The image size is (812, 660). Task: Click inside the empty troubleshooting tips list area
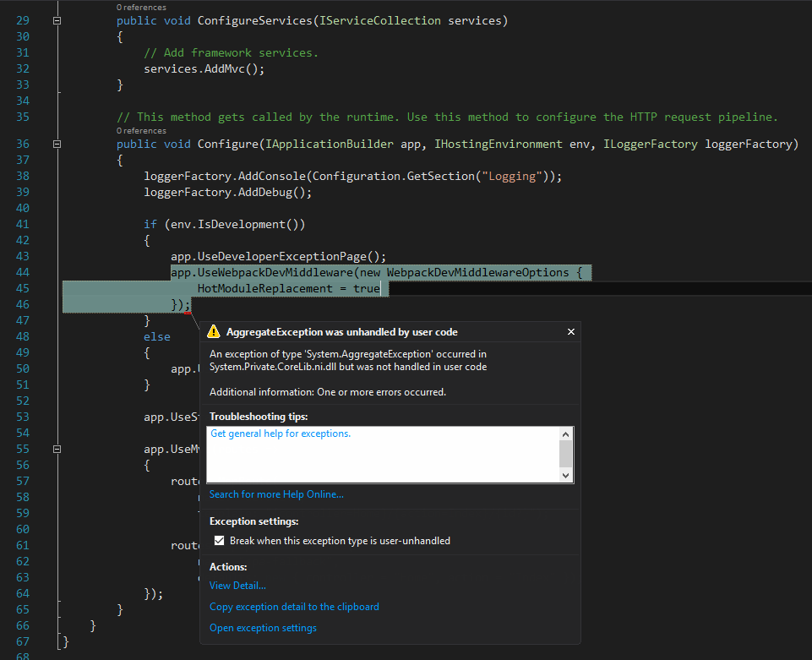pyautogui.click(x=380, y=463)
